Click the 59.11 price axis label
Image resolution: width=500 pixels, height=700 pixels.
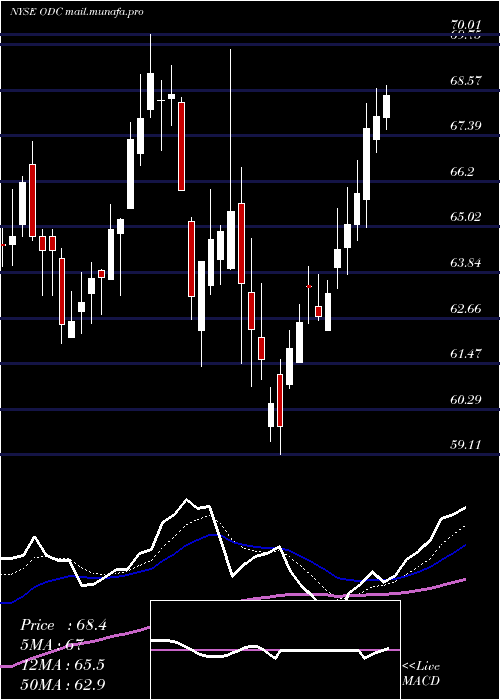point(466,445)
